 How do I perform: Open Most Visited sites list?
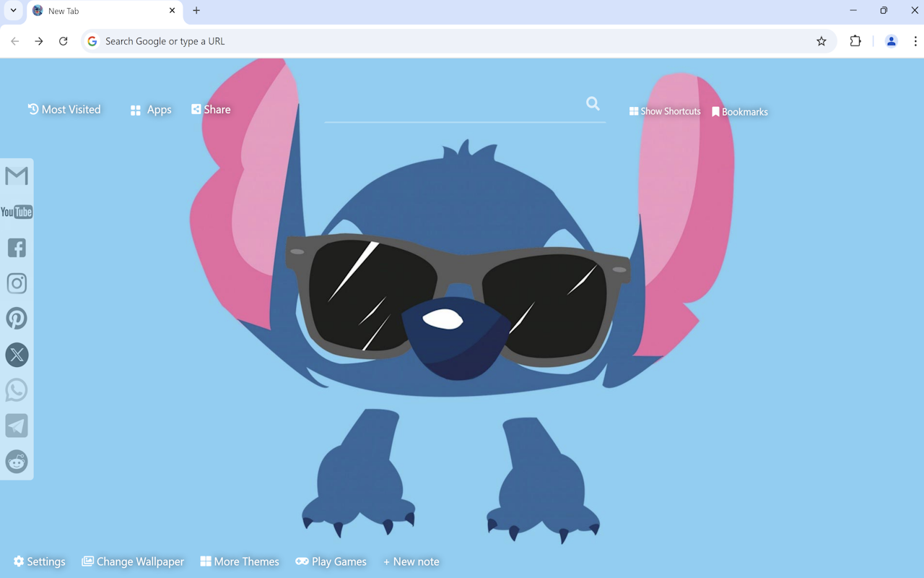tap(64, 110)
